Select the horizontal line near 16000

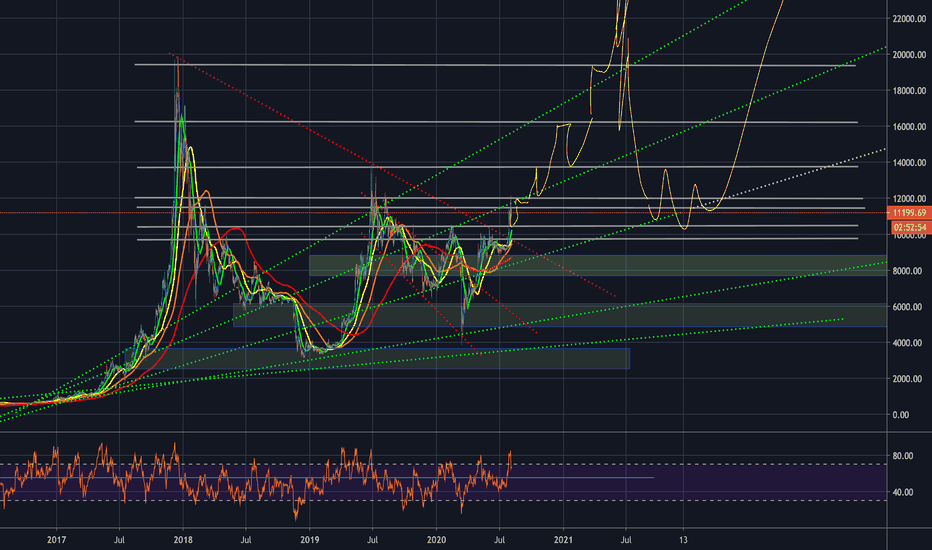[496, 122]
